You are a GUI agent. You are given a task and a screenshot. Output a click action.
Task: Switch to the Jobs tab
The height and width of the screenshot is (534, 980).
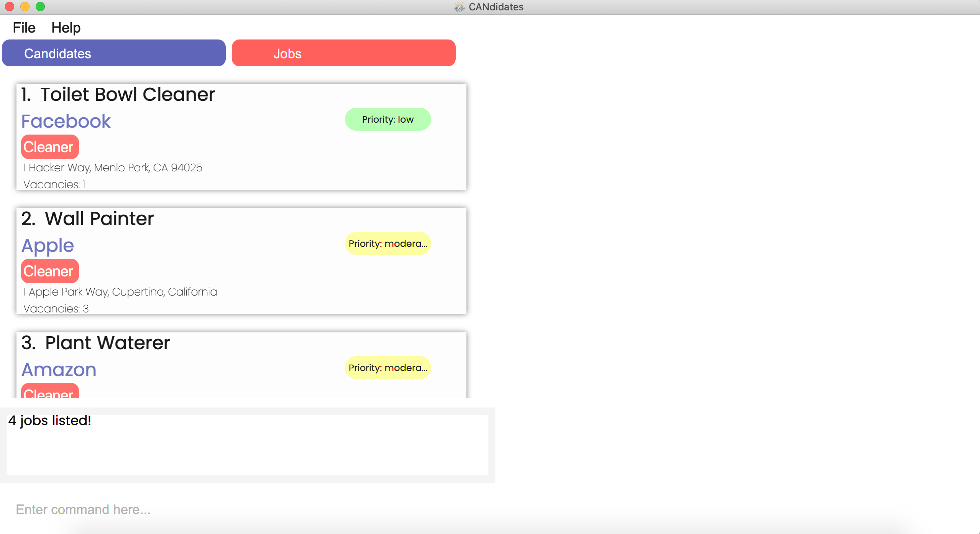[344, 53]
